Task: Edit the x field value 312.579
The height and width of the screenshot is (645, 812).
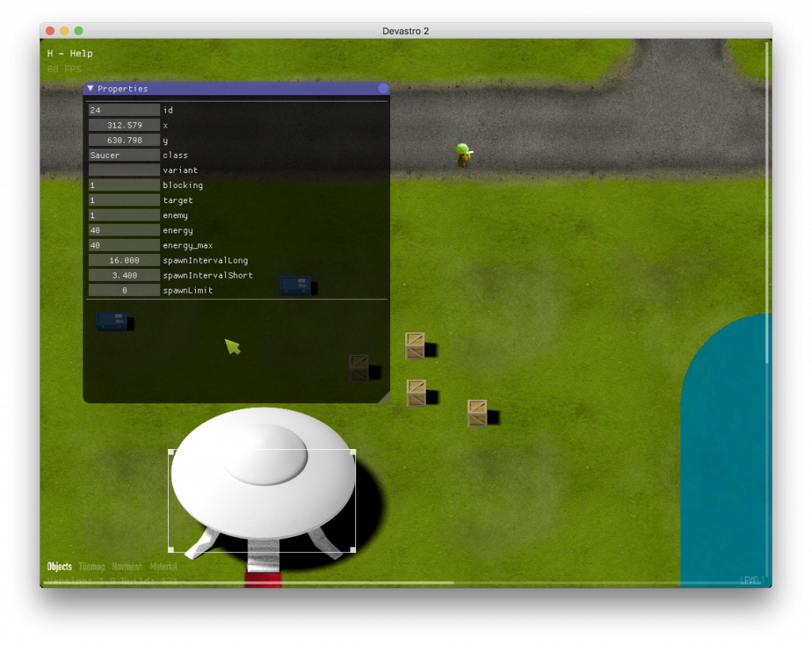Action: click(x=124, y=125)
